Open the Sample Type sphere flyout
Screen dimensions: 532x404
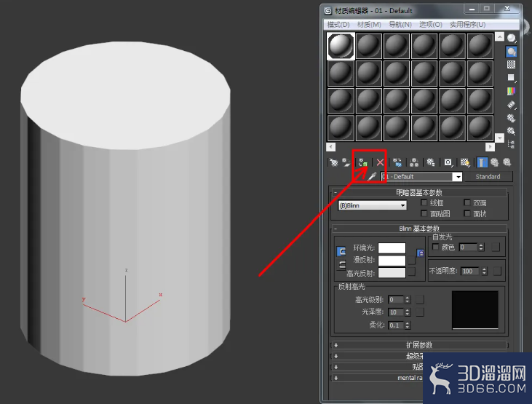tap(512, 39)
